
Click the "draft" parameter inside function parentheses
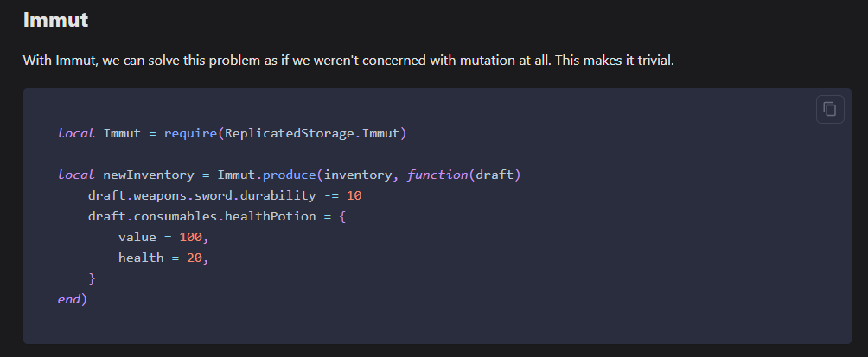(x=495, y=175)
